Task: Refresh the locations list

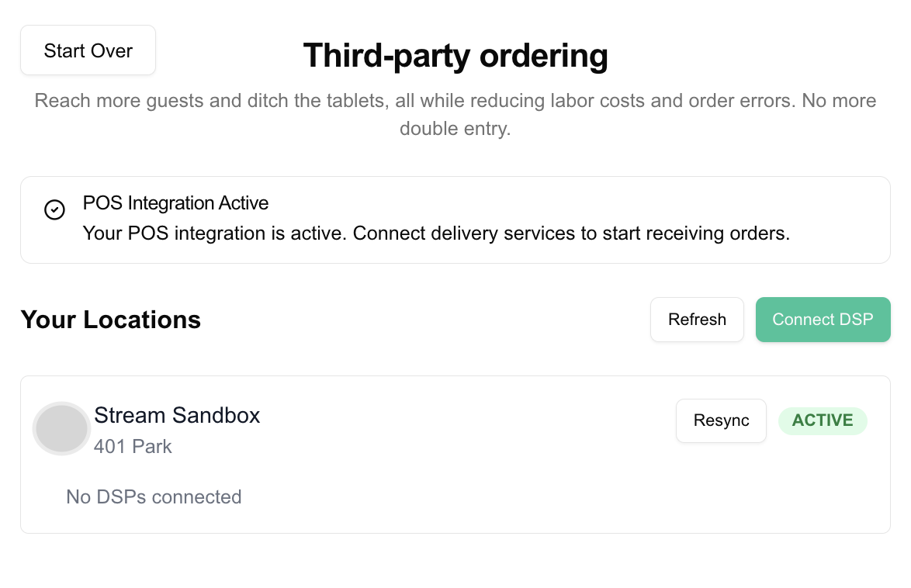Action: tap(697, 320)
